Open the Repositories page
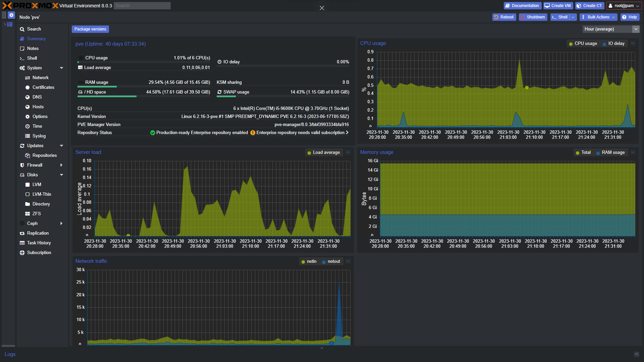 [44, 156]
